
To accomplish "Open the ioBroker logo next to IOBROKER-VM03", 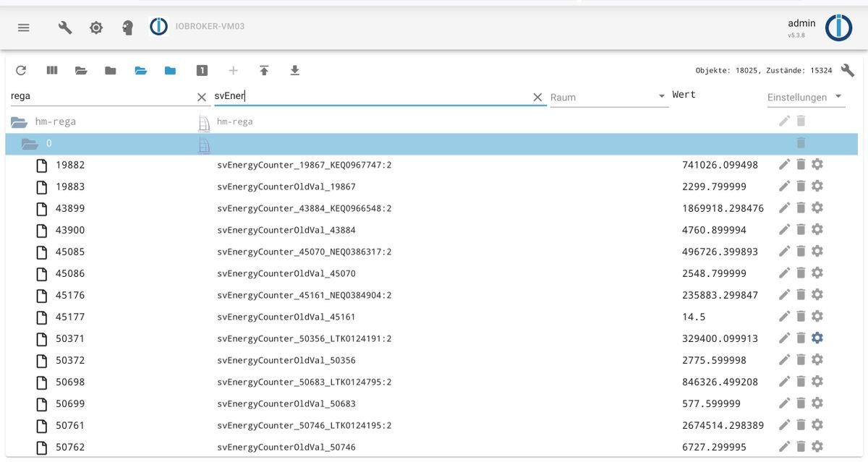I will tap(158, 27).
